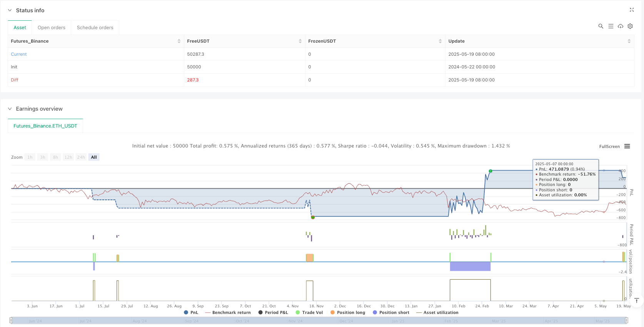The image size is (644, 327).
Task: Click the search icon above the asset table
Action: (601, 26)
